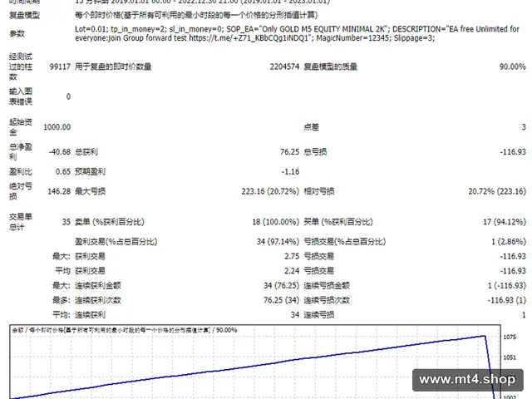The height and width of the screenshot is (399, 532).
Task: Click the chart axis label '1051'
Action: pos(510,357)
